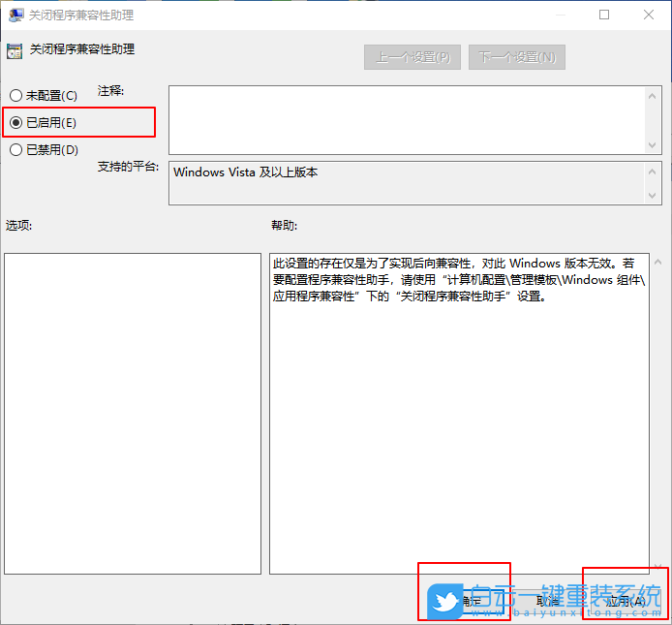
Task: Click inside the 注释 comment text box
Action: [407, 120]
